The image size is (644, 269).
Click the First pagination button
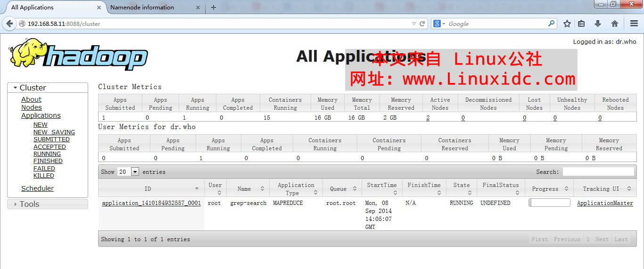540,239
